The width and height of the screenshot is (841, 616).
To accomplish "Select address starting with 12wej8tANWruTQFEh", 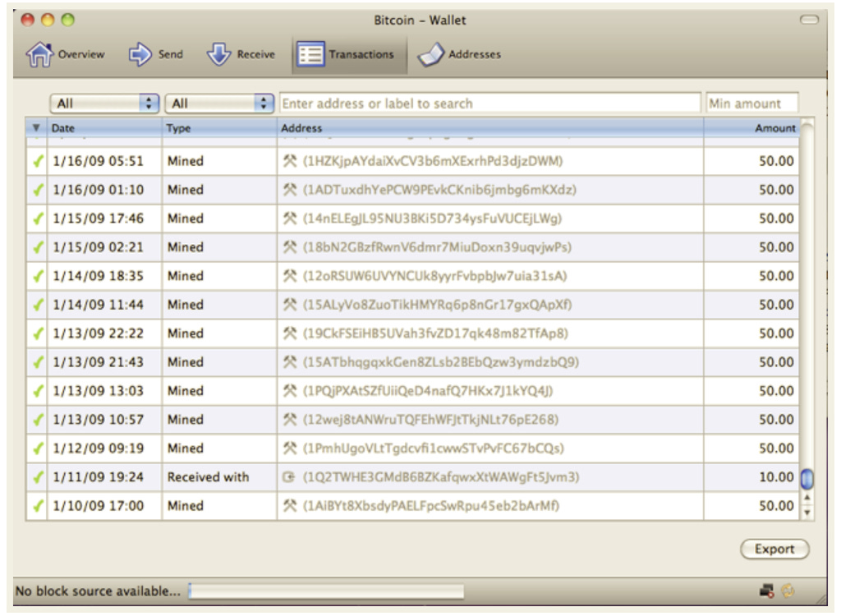I will click(x=430, y=420).
